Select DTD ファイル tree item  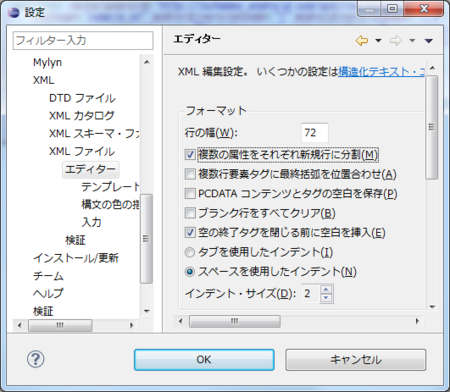pos(82,98)
